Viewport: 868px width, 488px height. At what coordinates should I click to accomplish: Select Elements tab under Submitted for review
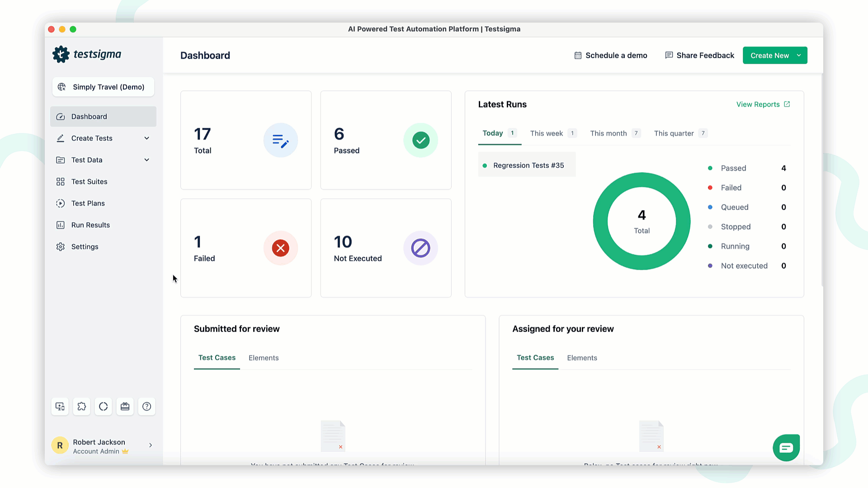264,358
